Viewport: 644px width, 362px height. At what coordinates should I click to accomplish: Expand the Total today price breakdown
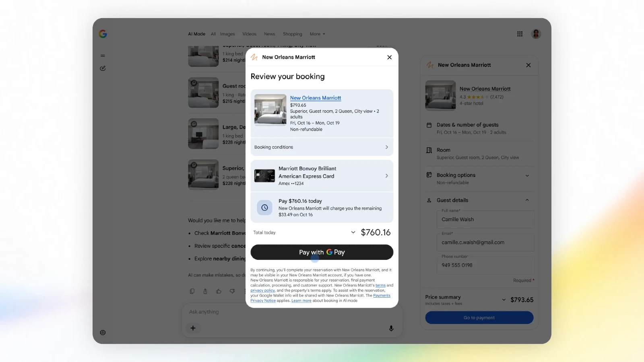[353, 232]
